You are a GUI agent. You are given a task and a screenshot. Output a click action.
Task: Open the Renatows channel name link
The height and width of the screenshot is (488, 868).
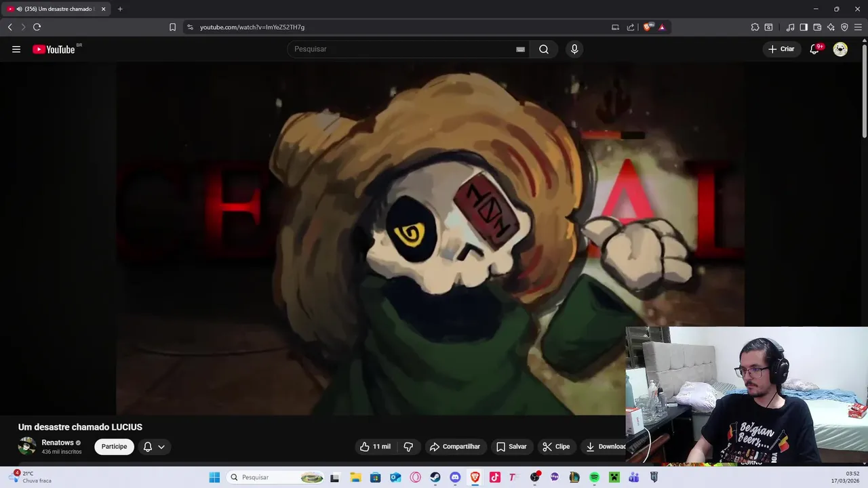tap(58, 443)
